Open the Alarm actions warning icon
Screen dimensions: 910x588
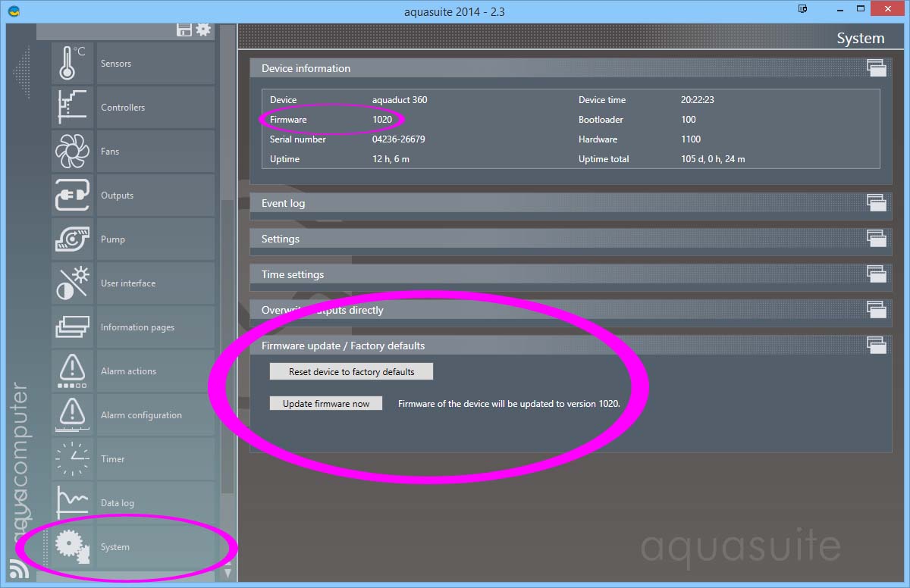click(x=72, y=371)
